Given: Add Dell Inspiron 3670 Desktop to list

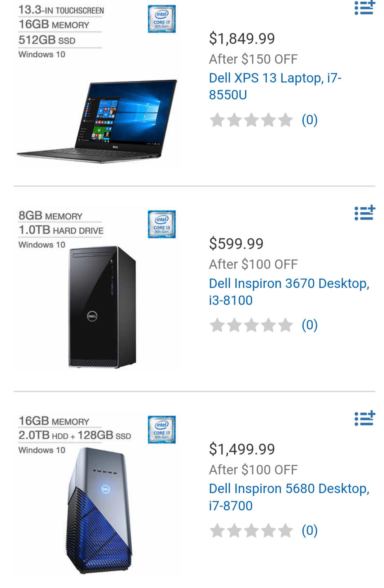Looking at the screenshot, I should (x=365, y=213).
